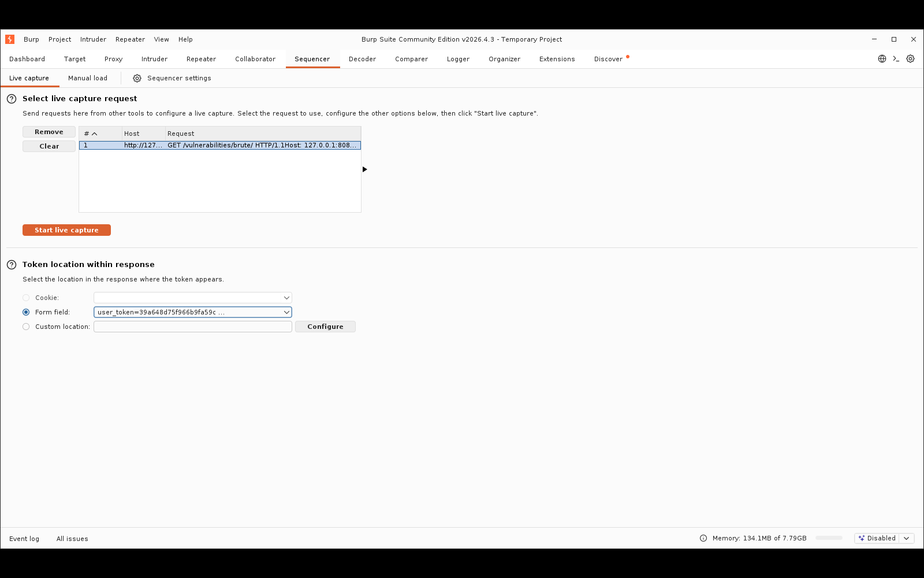Select the Cookie radio button
The height and width of the screenshot is (578, 924).
[26, 298]
